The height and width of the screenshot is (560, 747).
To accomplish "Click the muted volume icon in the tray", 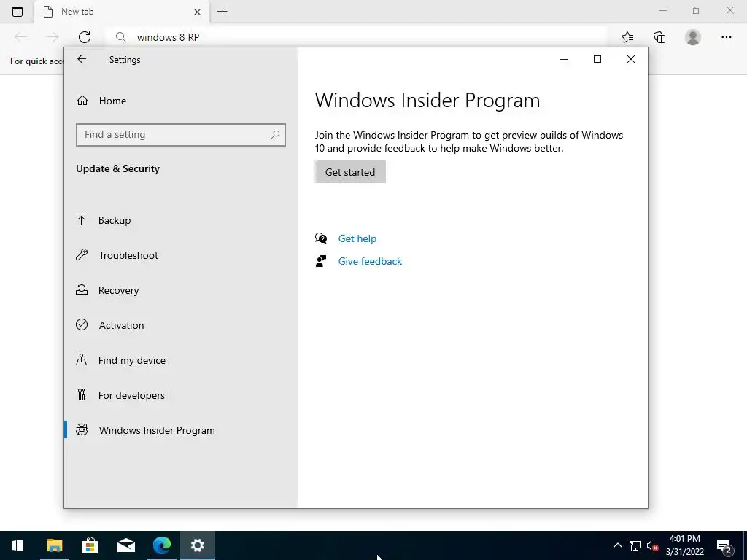I will coord(653,545).
